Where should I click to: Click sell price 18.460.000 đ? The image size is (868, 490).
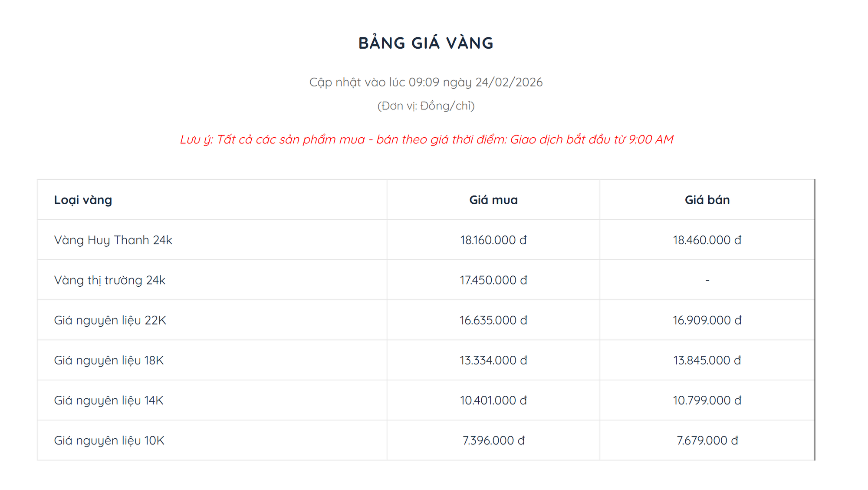[x=707, y=240]
